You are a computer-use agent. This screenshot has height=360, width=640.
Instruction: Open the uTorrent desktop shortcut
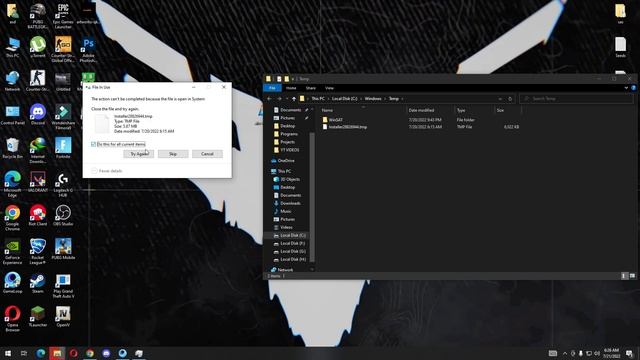[38, 47]
